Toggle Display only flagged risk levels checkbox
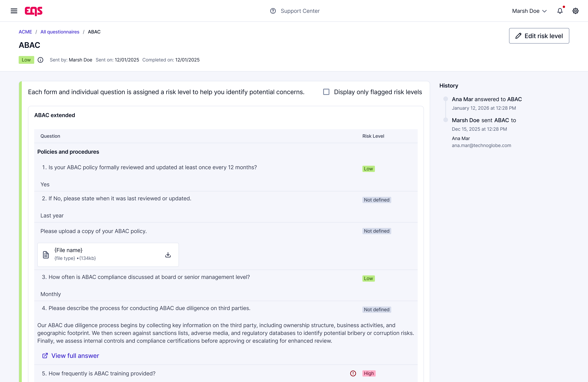The height and width of the screenshot is (382, 588). (x=326, y=92)
